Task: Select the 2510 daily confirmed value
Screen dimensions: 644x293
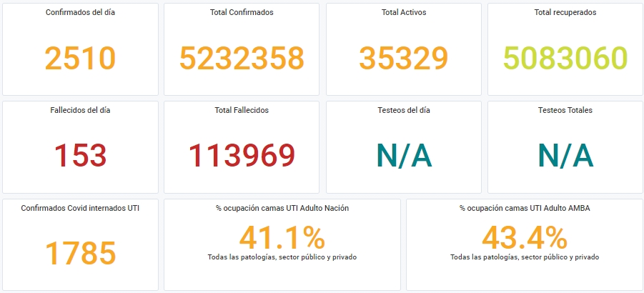Action: (80, 59)
